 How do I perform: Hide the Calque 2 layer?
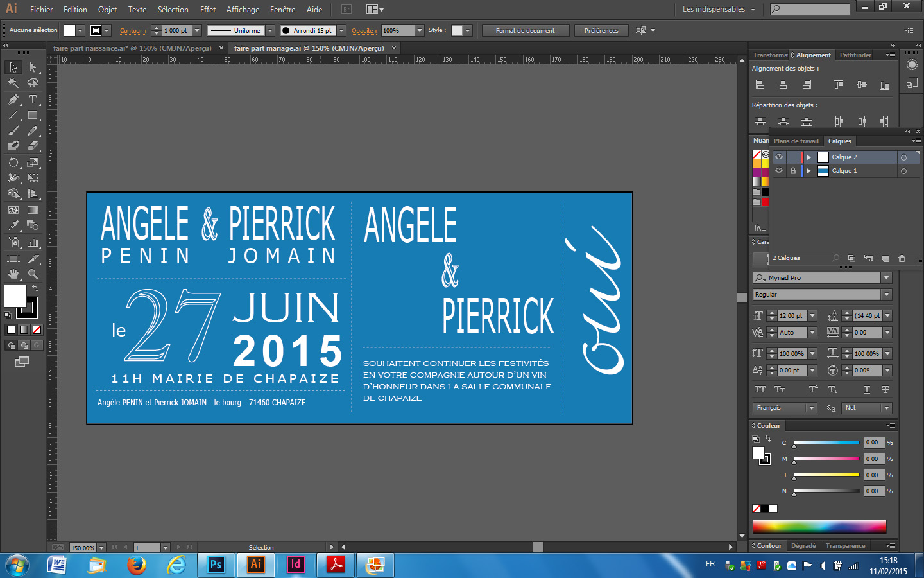[779, 157]
